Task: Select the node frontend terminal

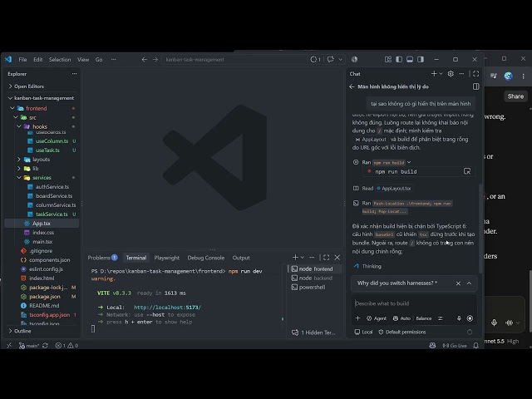Action: pyautogui.click(x=315, y=268)
